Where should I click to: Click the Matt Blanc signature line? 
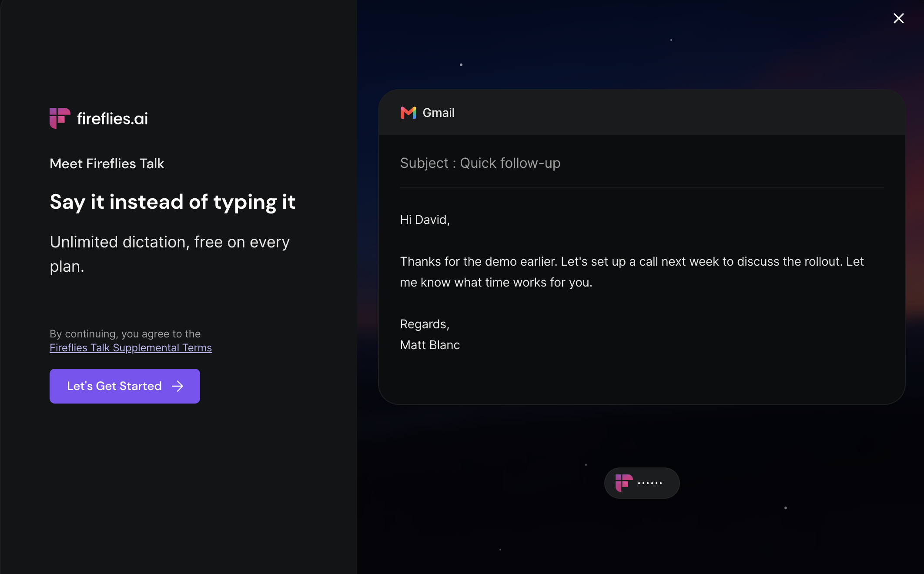(430, 345)
